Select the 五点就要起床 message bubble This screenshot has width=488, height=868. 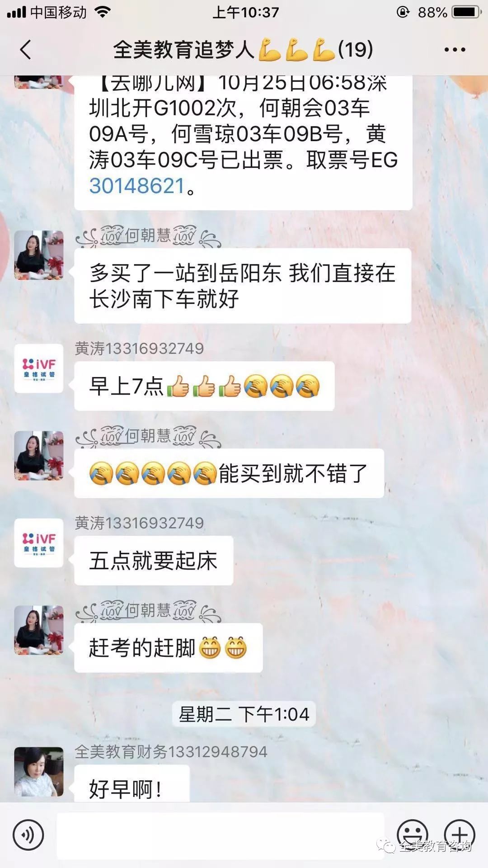point(154,561)
